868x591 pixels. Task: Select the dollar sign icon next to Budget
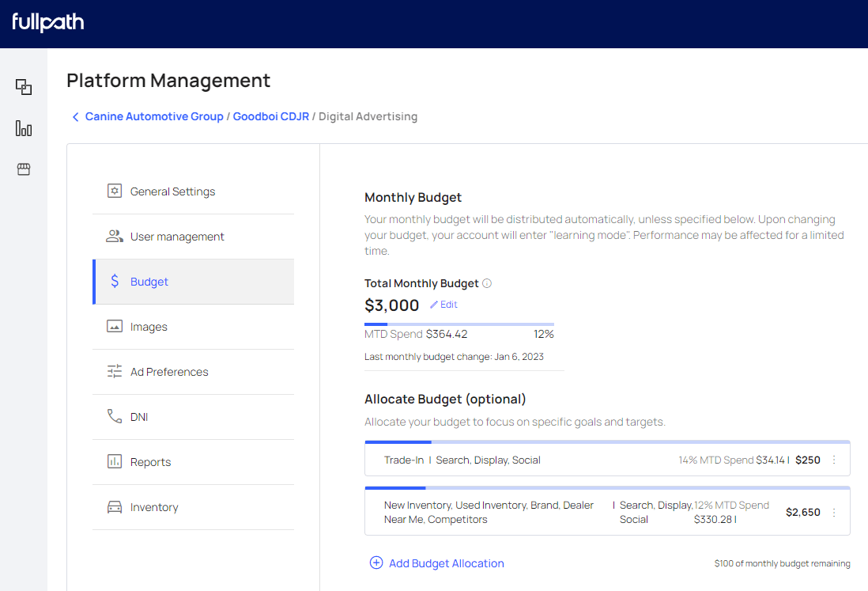click(115, 281)
